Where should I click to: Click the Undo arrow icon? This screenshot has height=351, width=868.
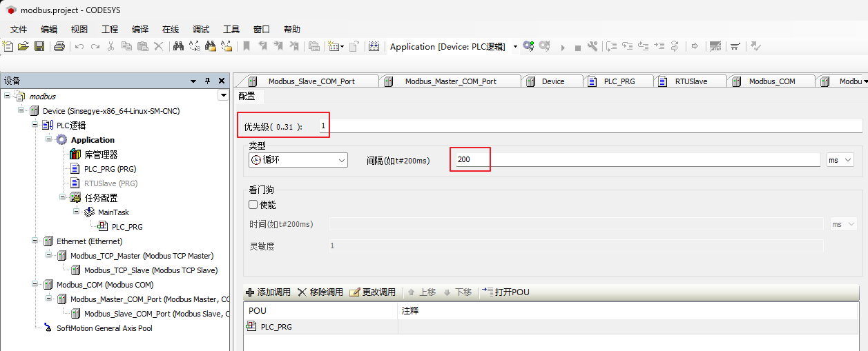click(x=79, y=46)
